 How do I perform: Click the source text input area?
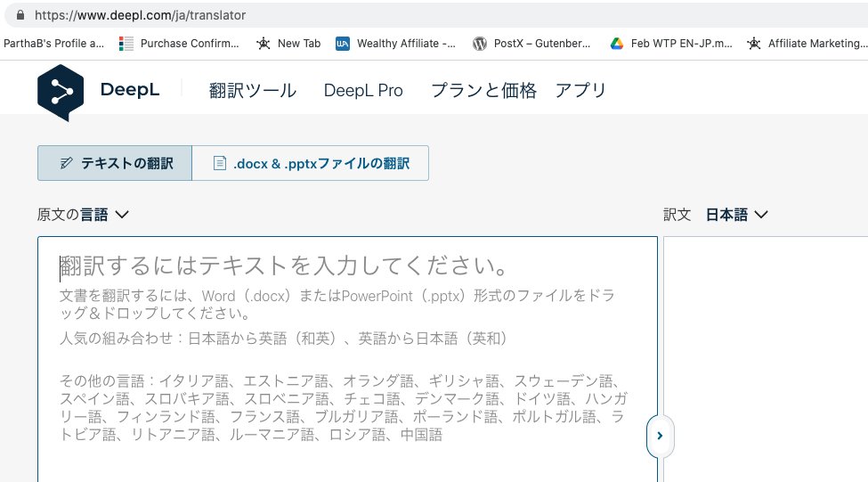[347, 359]
